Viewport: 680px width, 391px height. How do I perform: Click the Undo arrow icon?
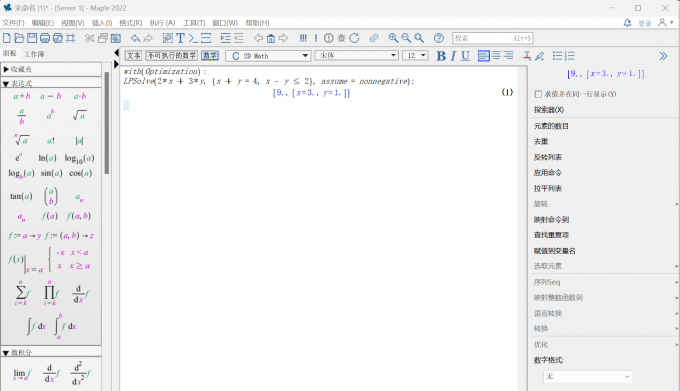pyautogui.click(x=135, y=38)
